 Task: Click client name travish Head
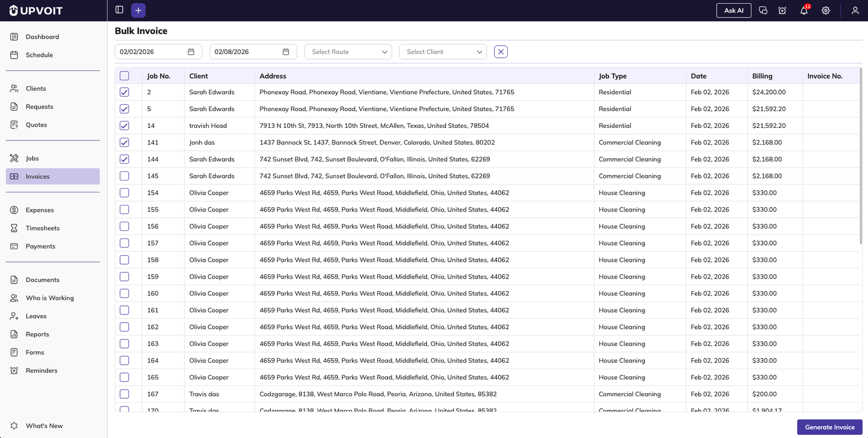pos(208,126)
